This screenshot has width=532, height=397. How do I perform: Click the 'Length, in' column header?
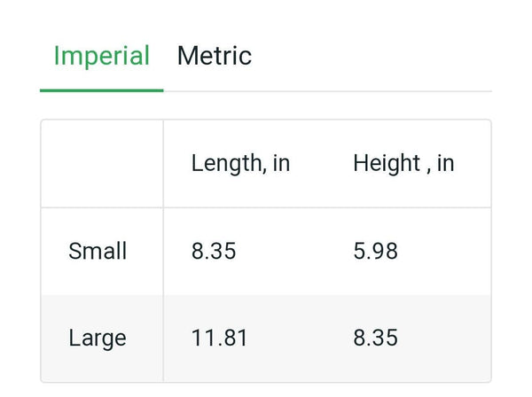coord(240,163)
